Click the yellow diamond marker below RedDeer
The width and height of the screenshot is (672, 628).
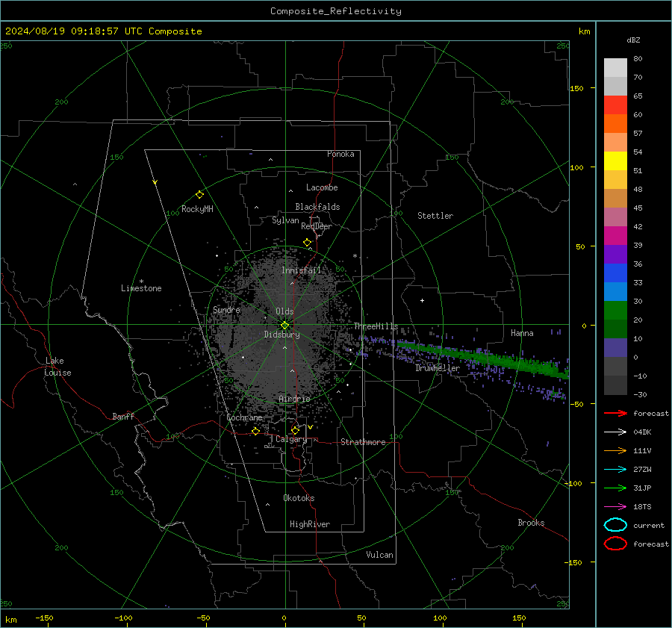(307, 243)
